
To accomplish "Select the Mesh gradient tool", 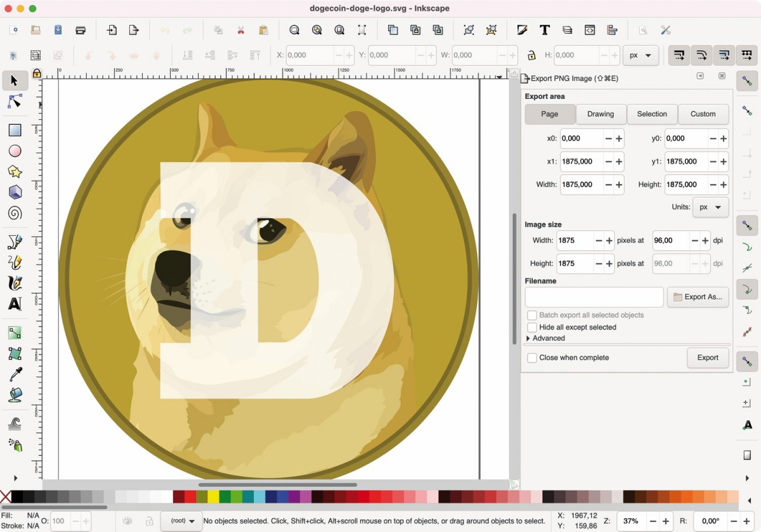I will [15, 354].
